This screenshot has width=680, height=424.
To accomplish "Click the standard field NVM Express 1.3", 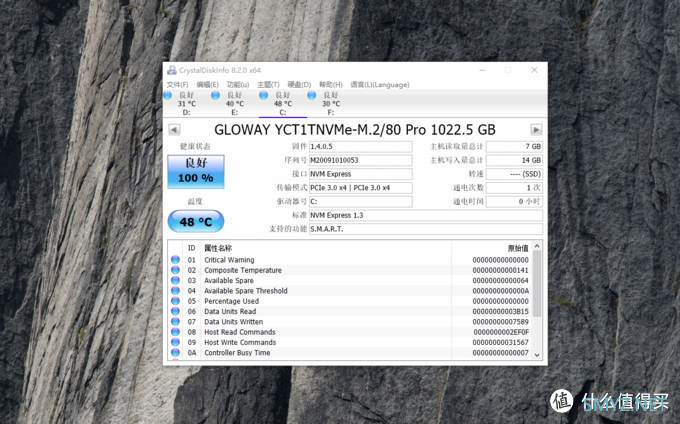I will (x=425, y=215).
